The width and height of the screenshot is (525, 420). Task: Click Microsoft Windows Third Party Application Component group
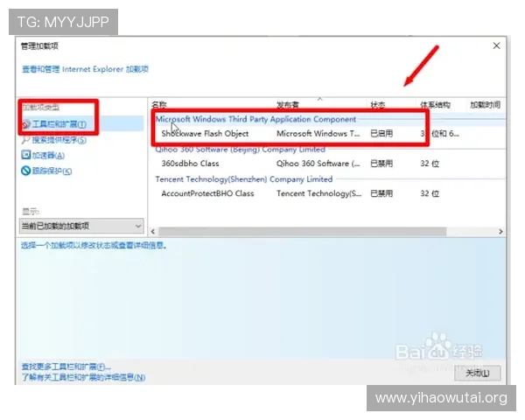255,119
